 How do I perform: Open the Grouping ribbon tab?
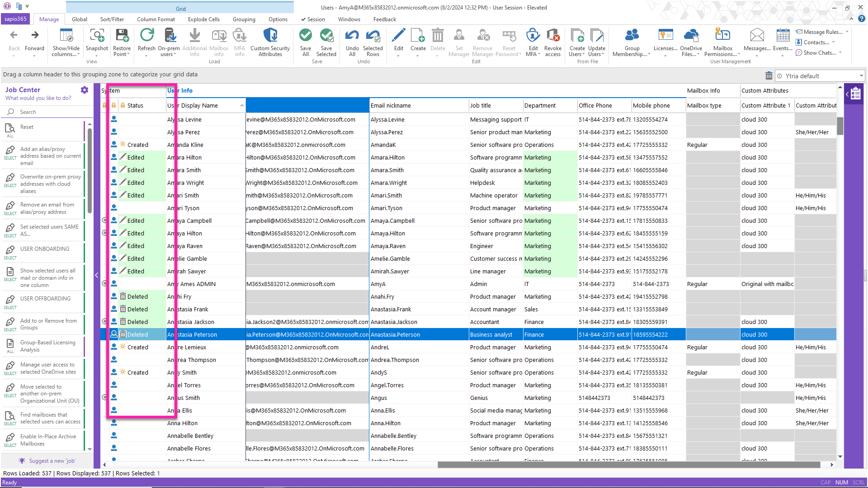[243, 19]
